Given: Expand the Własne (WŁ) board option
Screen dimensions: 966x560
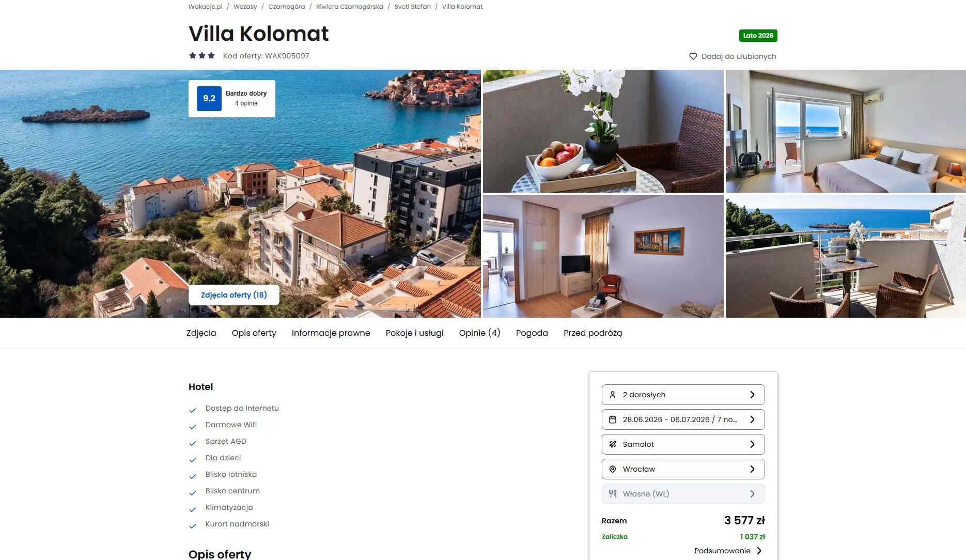Looking at the screenshot, I should click(x=683, y=494).
